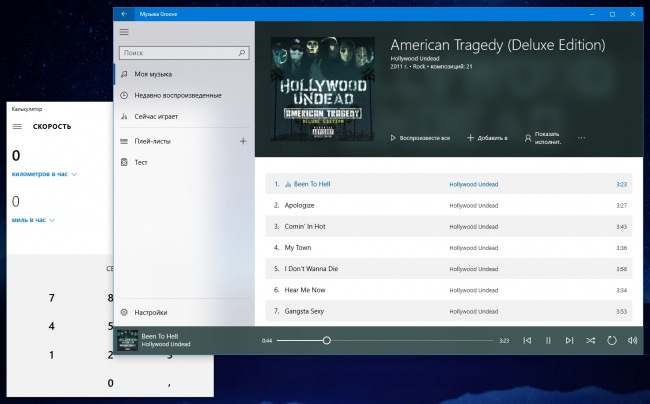Image resolution: width=650 pixels, height=404 pixels.
Task: Select track 5 I Don't Wanna Die
Action: (x=449, y=269)
